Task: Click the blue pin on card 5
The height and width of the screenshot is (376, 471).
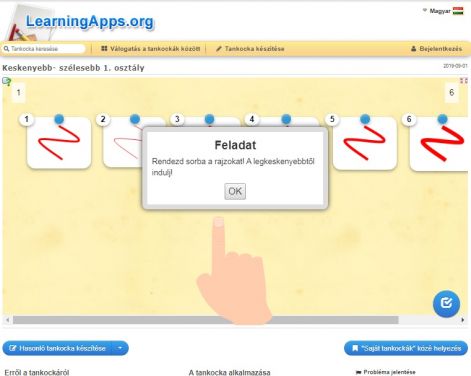Action: [365, 119]
